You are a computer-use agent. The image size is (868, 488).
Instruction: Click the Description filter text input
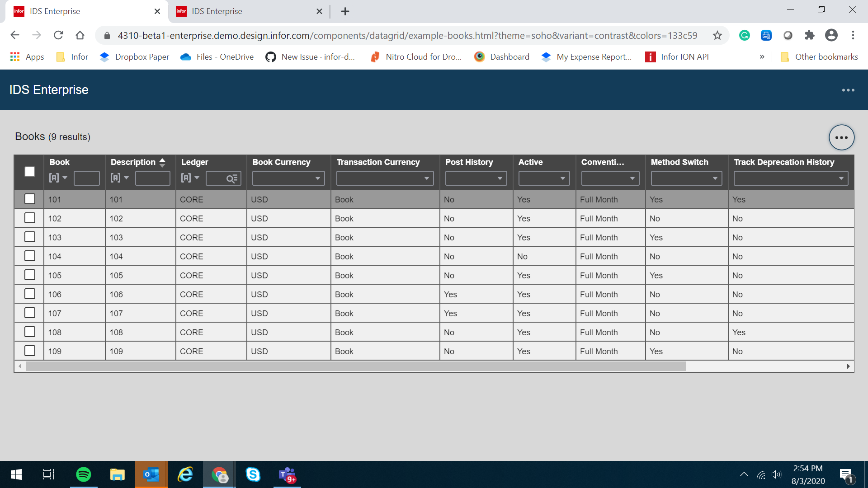point(152,178)
